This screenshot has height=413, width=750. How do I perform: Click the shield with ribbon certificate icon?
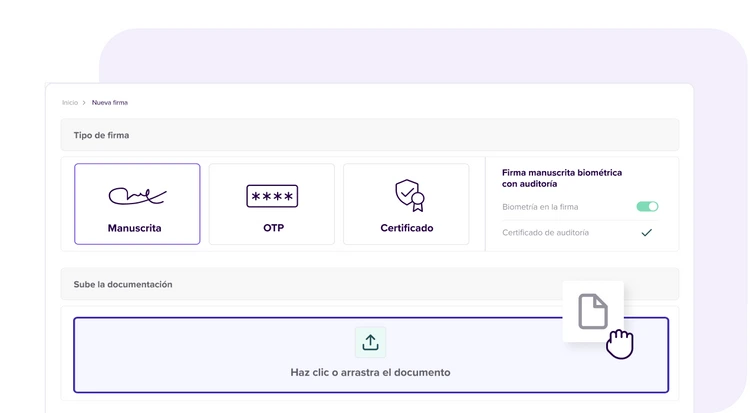click(410, 195)
